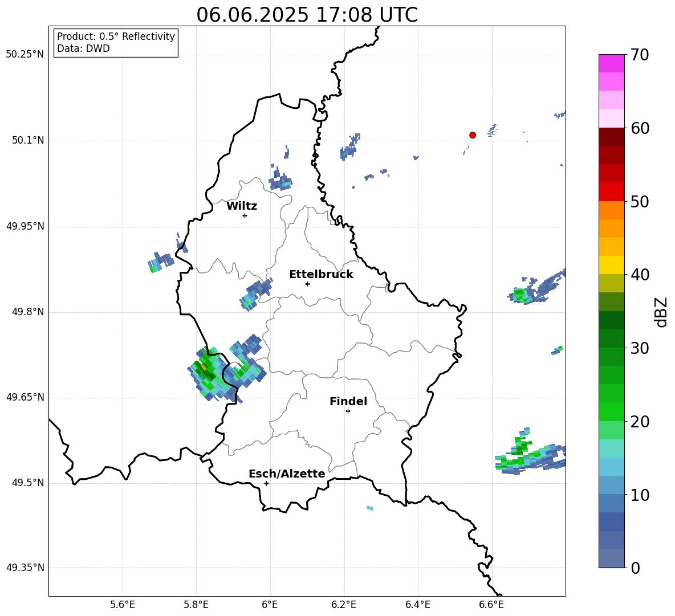Click the dark maroon colorbar swatch below 60
Image resolution: width=675 pixels, height=616 pixels.
(x=611, y=137)
